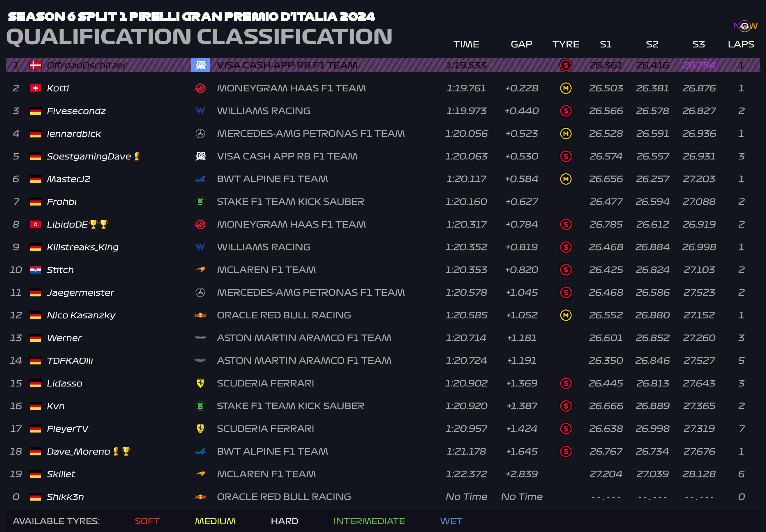The height and width of the screenshot is (532, 766).
Task: Click the AVAILABLE TYRES label
Action: coord(57,521)
